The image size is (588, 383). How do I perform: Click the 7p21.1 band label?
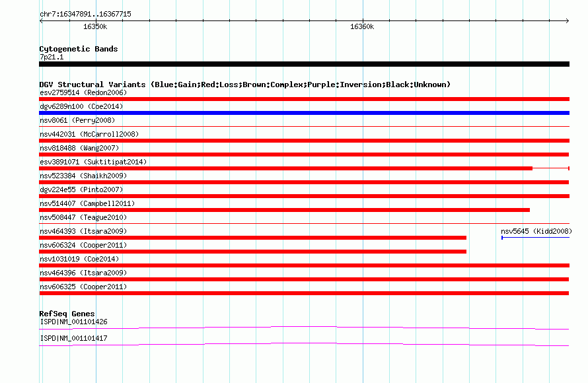tap(52, 57)
